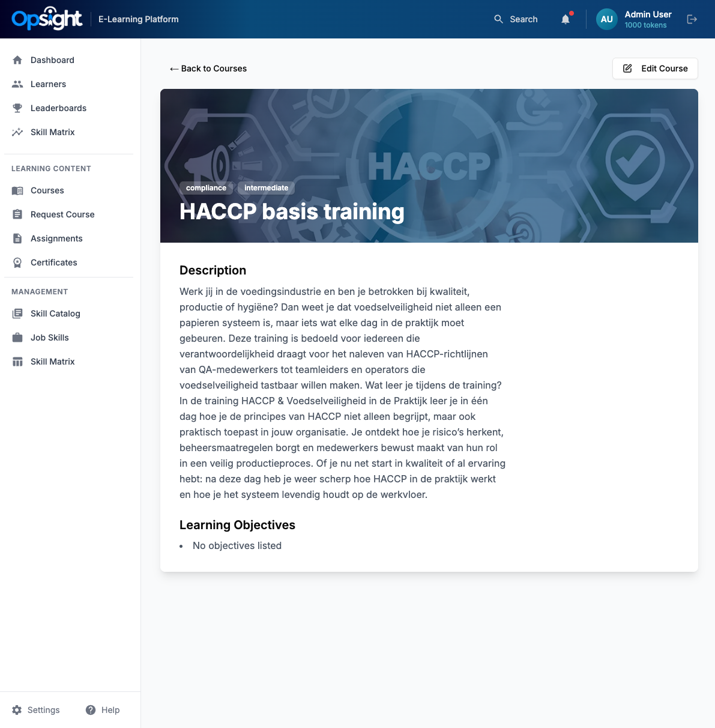
Task: Open Skill Matrix under Management section
Action: (x=52, y=362)
